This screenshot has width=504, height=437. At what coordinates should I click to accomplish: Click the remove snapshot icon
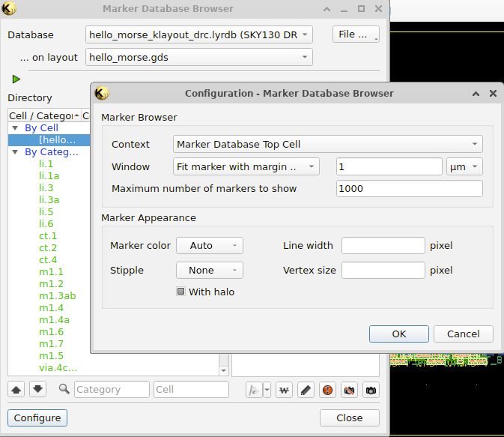pos(348,390)
